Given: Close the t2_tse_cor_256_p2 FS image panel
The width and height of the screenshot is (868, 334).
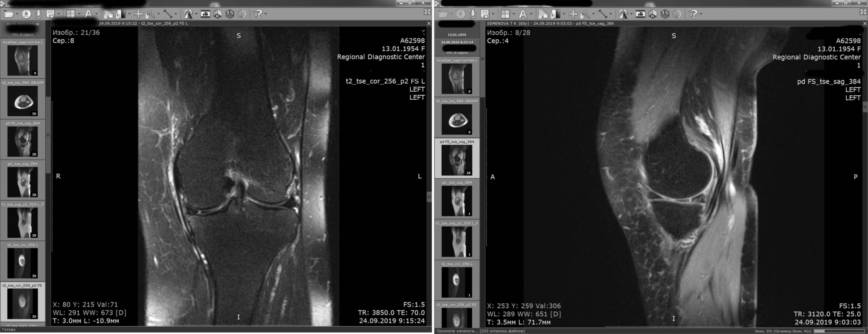Looking at the screenshot, I should point(429,23).
